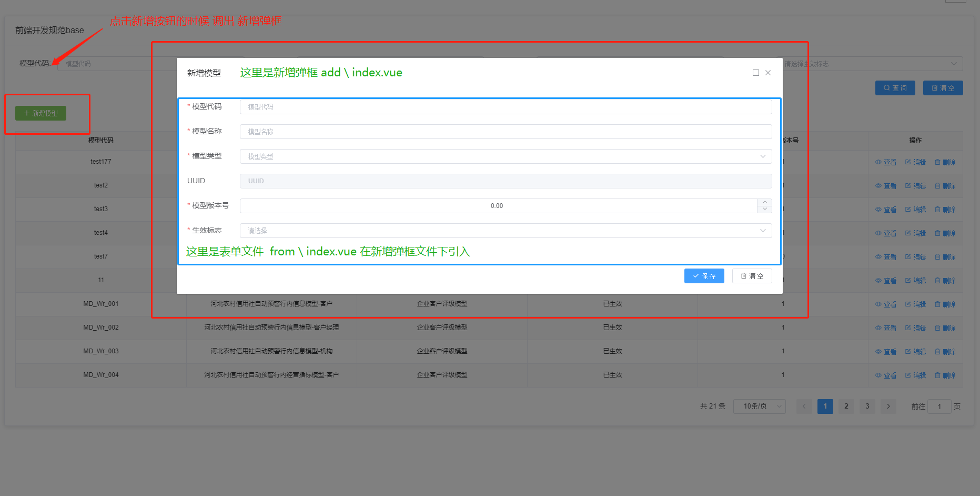980x496 pixels.
Task: Click 编辑 on the MD_Wr_003 row
Action: [x=915, y=352]
